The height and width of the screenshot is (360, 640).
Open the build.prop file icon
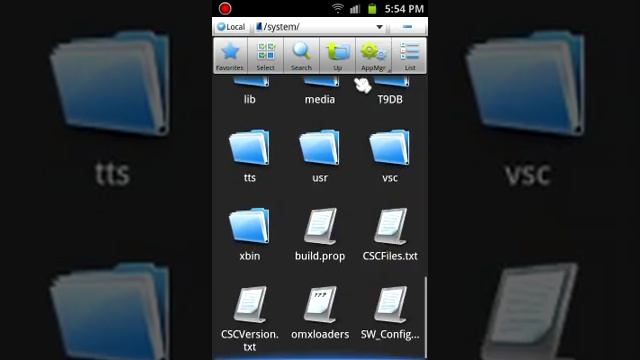pyautogui.click(x=320, y=227)
